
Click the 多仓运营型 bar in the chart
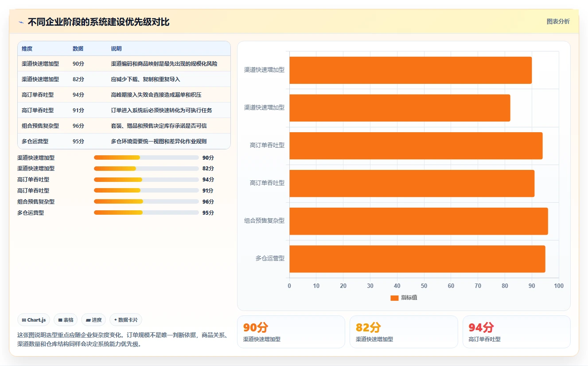(417, 259)
